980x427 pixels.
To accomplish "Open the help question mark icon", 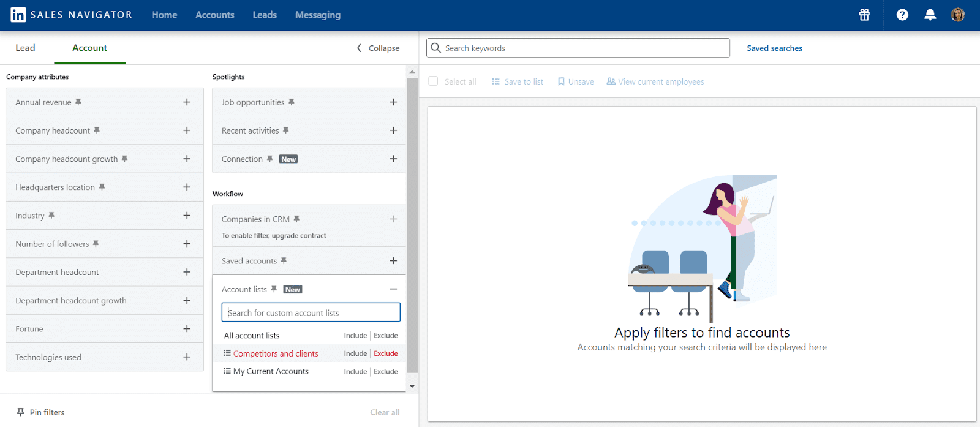I will [902, 15].
